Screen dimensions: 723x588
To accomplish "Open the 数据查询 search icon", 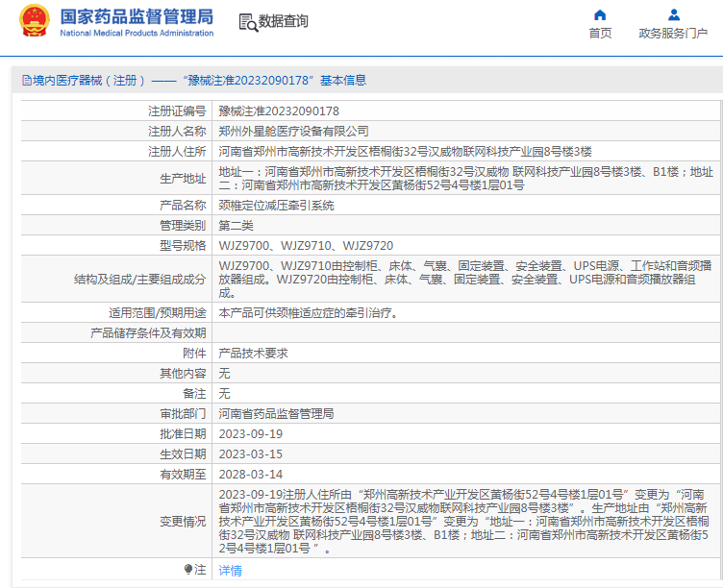I will 248,22.
